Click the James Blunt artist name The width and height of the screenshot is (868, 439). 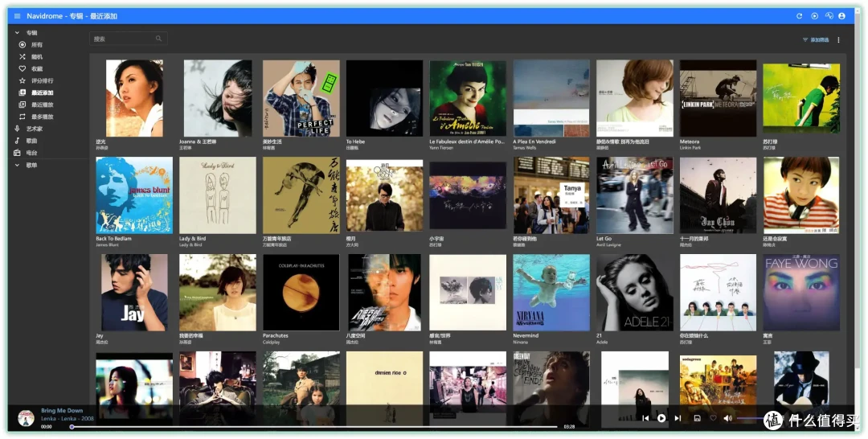(x=108, y=244)
